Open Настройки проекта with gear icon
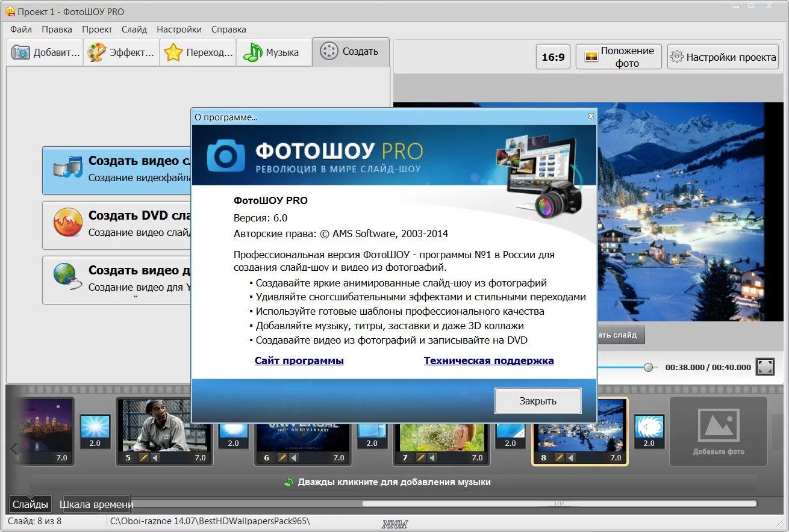This screenshot has width=789, height=532. pyautogui.click(x=723, y=57)
